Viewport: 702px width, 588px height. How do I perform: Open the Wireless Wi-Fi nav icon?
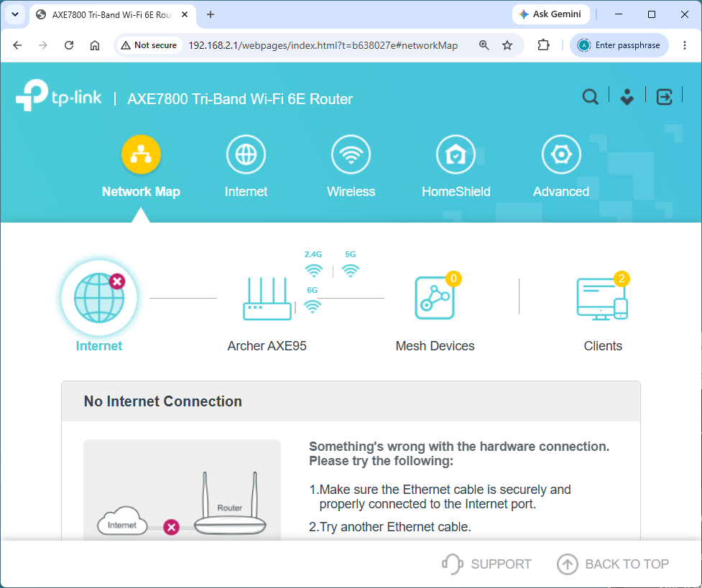tap(351, 154)
